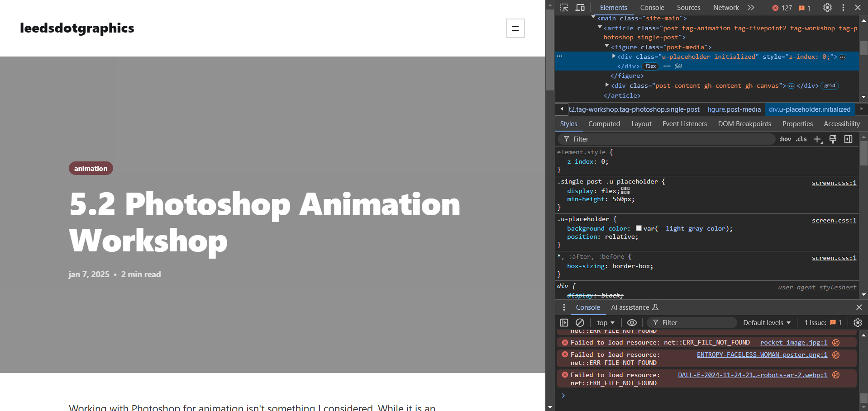868x411 pixels.
Task: Open the DevTools three-dot customize menu
Action: pyautogui.click(x=843, y=8)
